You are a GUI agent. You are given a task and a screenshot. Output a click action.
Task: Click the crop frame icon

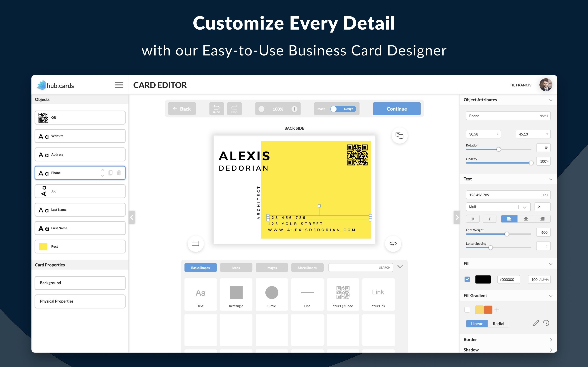coord(196,243)
